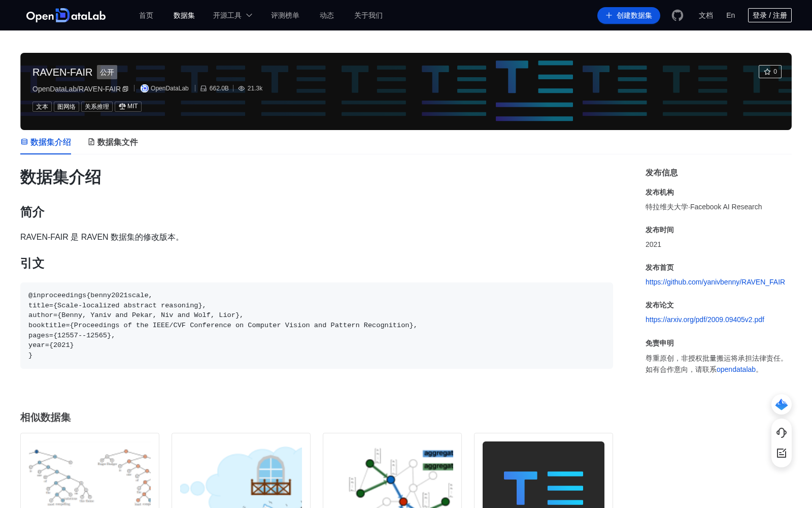Click the 免责申明 label
The height and width of the screenshot is (508, 812).
click(660, 343)
